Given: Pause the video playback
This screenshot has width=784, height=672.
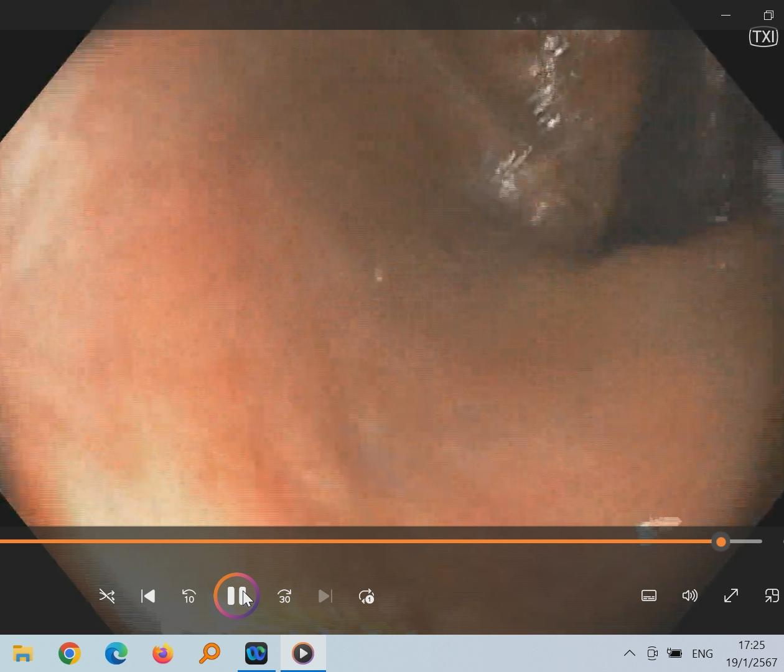Looking at the screenshot, I should [x=236, y=595].
